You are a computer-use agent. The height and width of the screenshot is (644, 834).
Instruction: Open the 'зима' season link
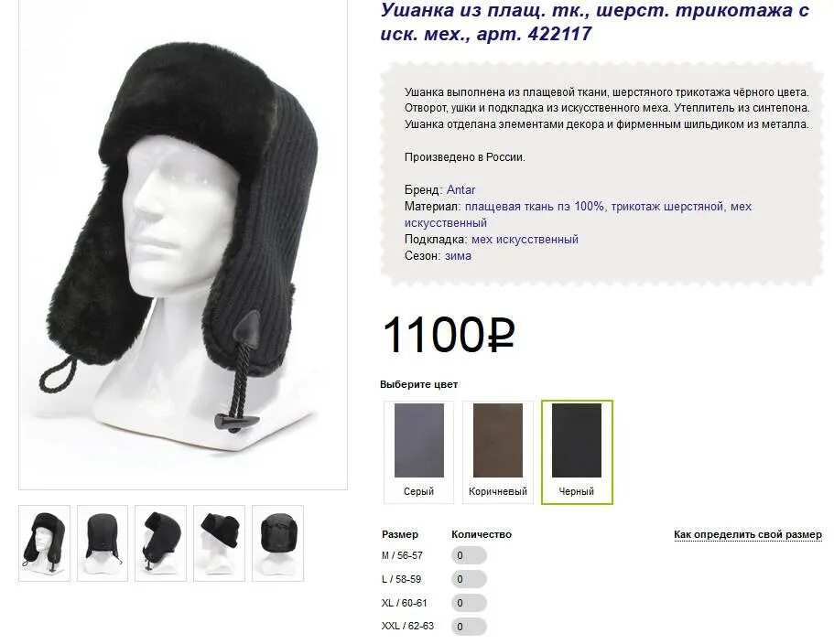(x=458, y=256)
